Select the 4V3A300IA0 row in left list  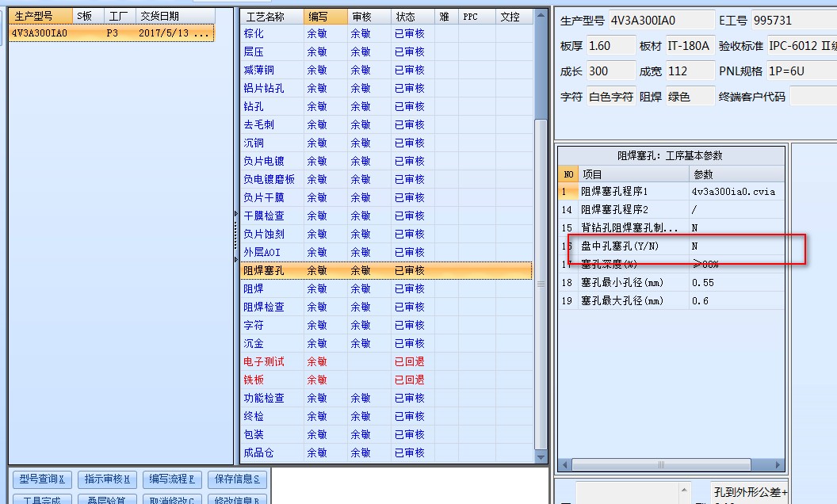point(111,33)
